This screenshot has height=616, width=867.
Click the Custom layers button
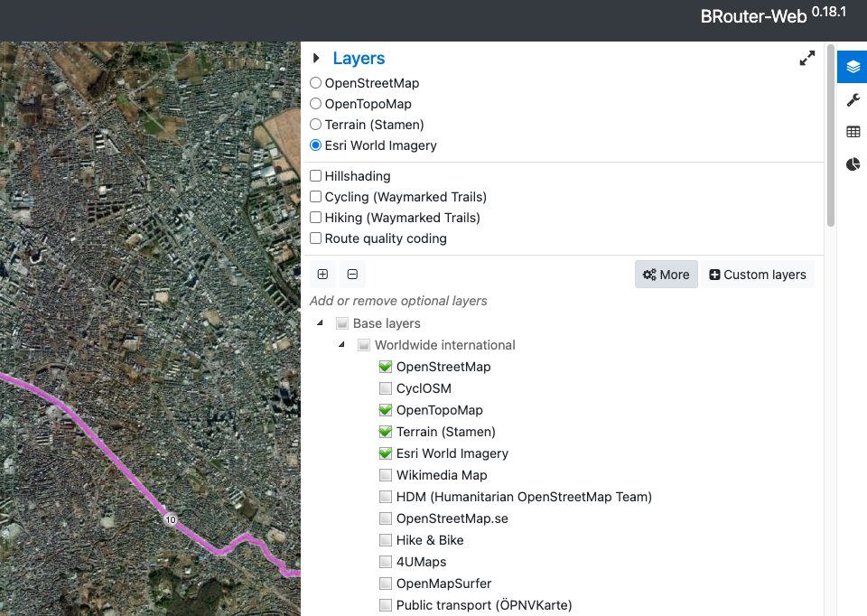pos(758,275)
